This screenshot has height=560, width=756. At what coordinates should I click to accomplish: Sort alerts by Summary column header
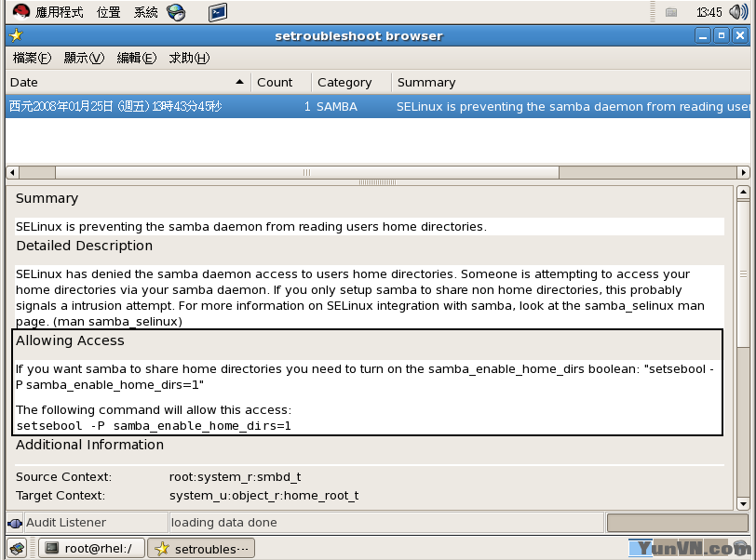[571, 83]
